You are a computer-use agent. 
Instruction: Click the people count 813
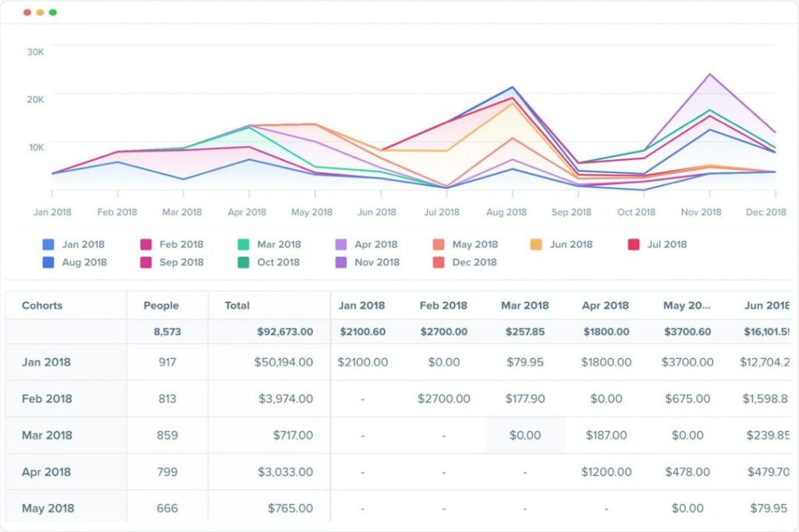(x=167, y=399)
